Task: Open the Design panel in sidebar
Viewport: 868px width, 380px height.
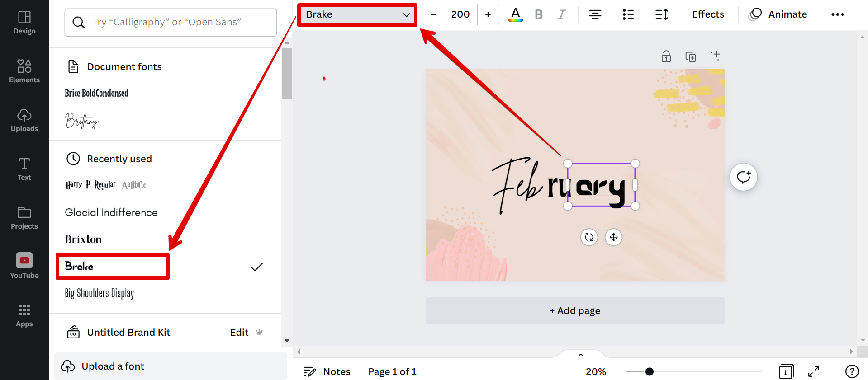Action: pos(24,23)
